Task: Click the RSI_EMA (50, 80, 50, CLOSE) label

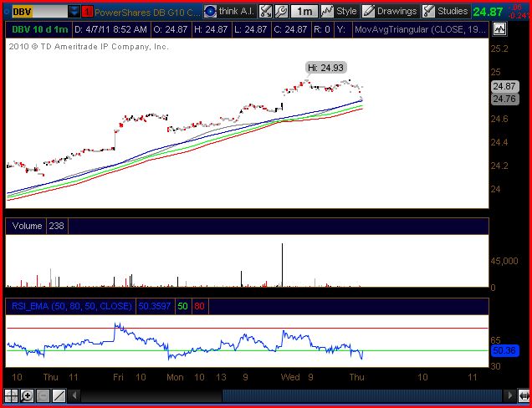Action: click(71, 306)
